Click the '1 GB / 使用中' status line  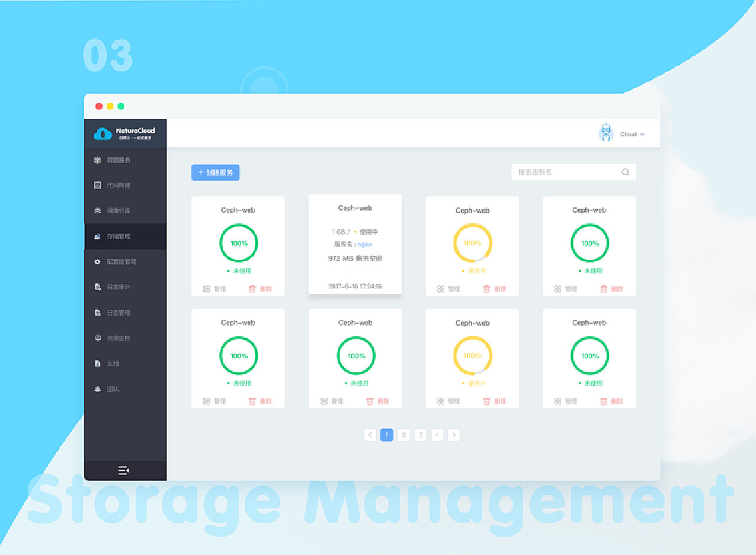point(355,232)
